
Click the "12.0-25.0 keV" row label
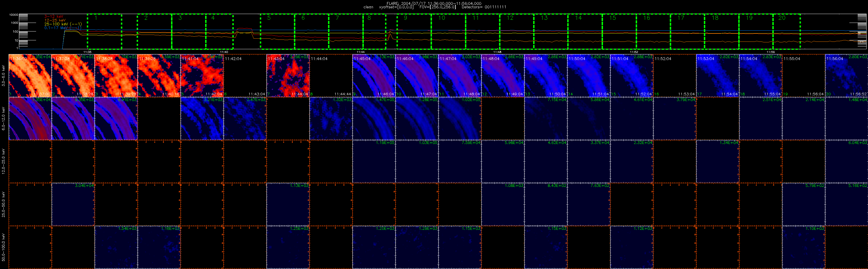point(4,162)
